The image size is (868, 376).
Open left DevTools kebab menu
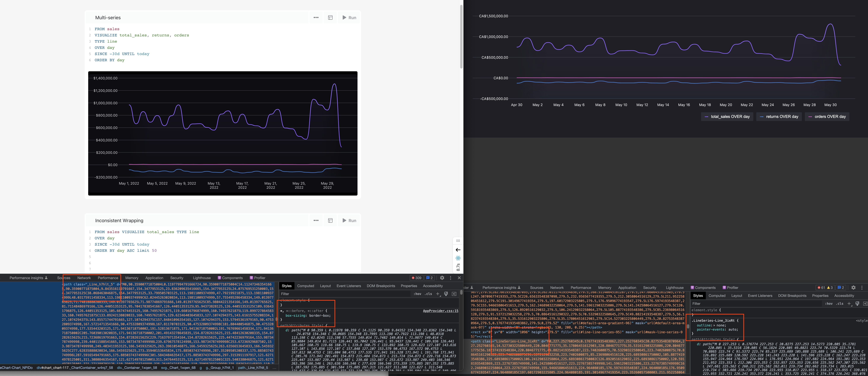pos(451,278)
